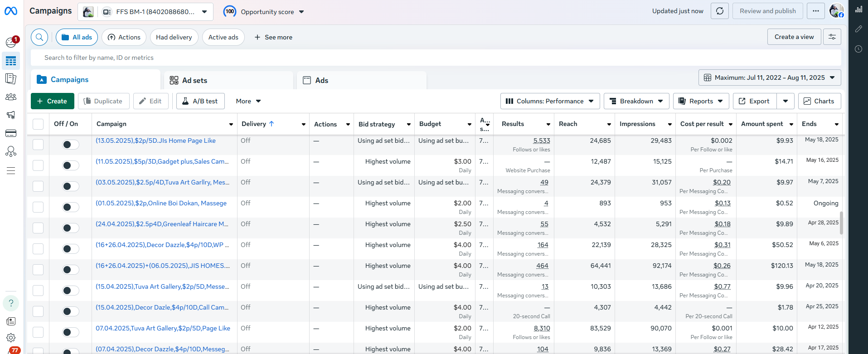
Task: Open the Billing card icon in sidebar
Action: 11,133
